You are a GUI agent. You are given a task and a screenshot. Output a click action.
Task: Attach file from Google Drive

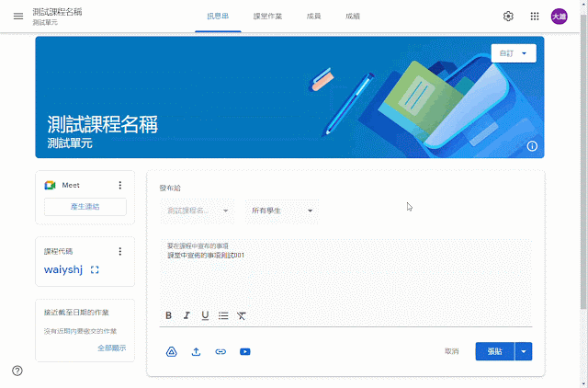(x=172, y=351)
